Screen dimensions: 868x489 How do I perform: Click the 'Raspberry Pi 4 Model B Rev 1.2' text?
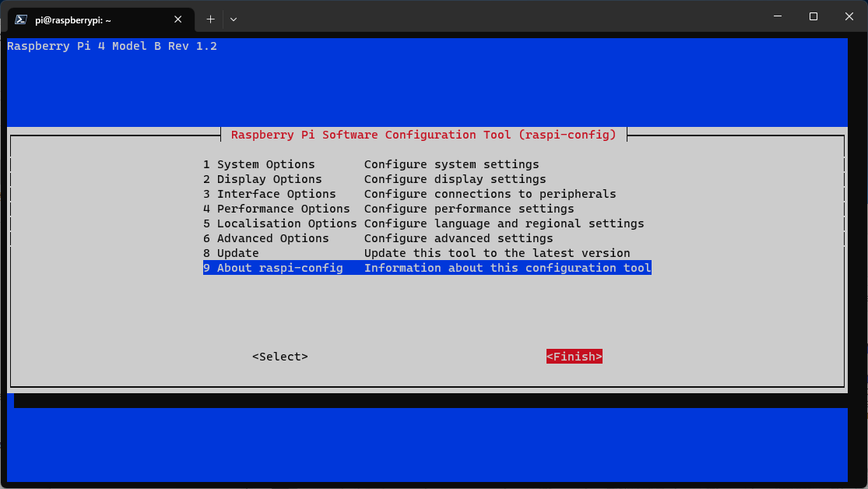(x=112, y=46)
